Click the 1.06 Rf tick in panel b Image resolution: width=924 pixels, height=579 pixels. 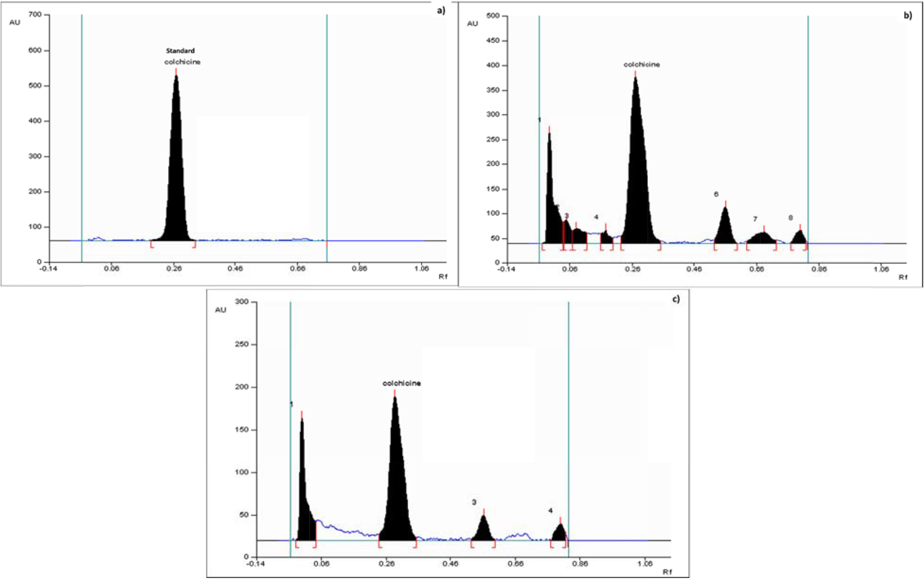click(881, 270)
